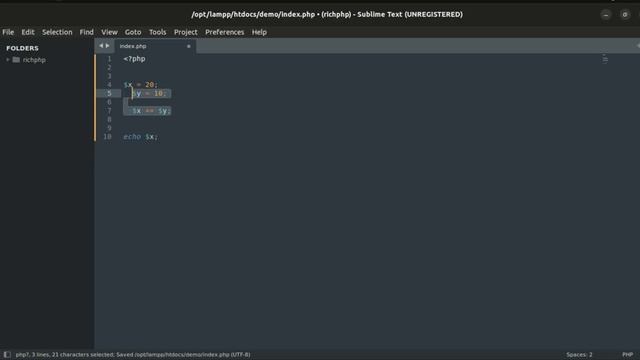This screenshot has height=360, width=640.
Task: Click line number 10 in gutter
Action: click(107, 137)
